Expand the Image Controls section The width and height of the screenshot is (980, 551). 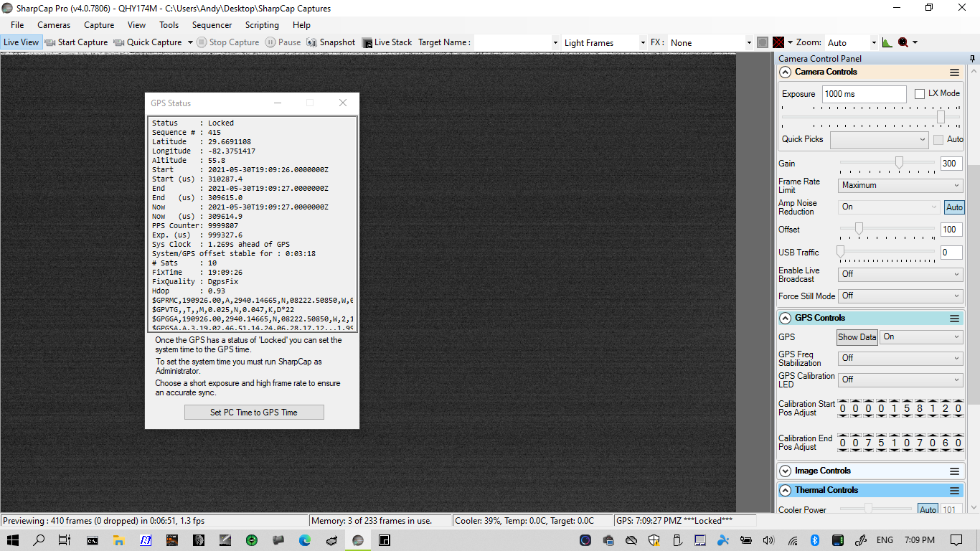click(x=785, y=471)
